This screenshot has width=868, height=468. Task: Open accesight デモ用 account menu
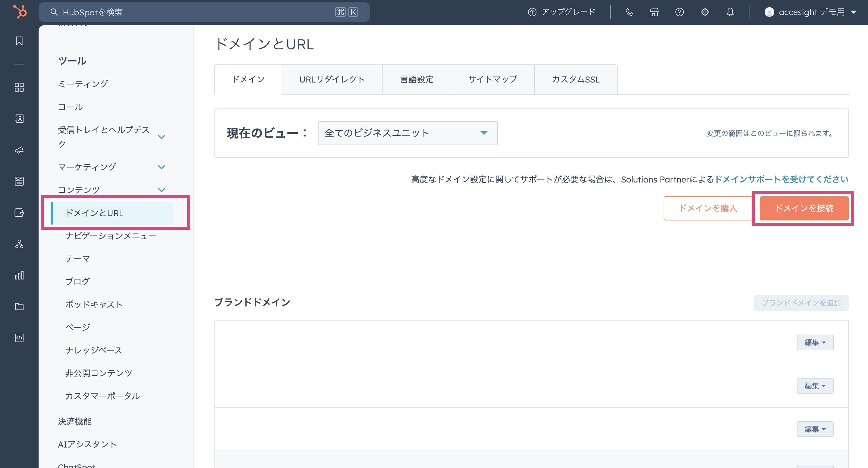[810, 12]
